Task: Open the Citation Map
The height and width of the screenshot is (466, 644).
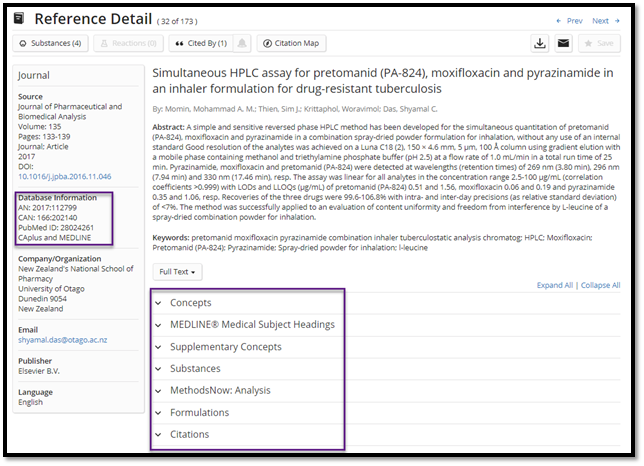Action: click(x=292, y=43)
